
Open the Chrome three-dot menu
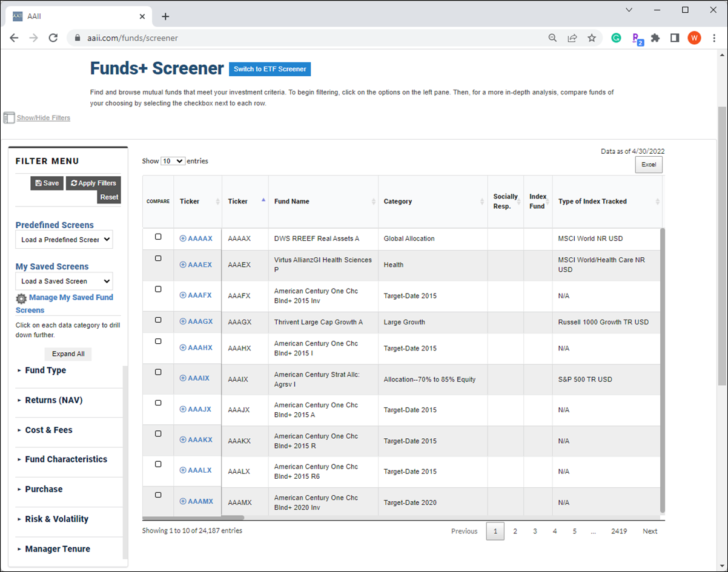tap(714, 38)
